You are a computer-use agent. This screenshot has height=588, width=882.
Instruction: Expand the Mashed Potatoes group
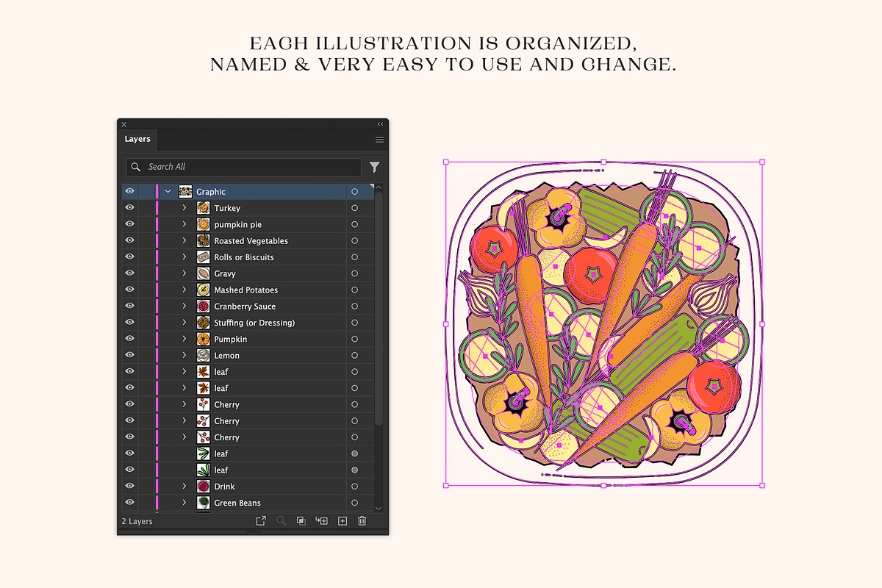coord(184,290)
